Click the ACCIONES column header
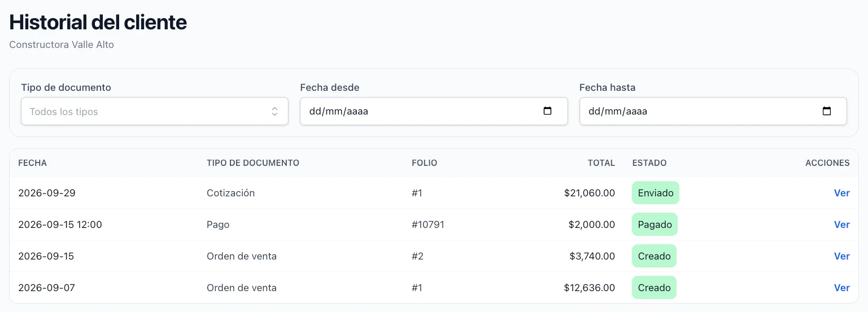 click(827, 163)
